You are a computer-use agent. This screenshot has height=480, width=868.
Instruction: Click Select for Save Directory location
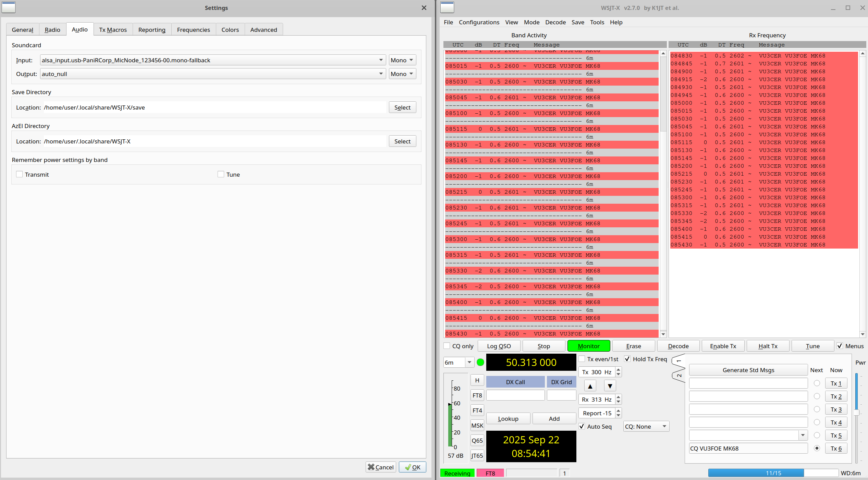tap(402, 107)
